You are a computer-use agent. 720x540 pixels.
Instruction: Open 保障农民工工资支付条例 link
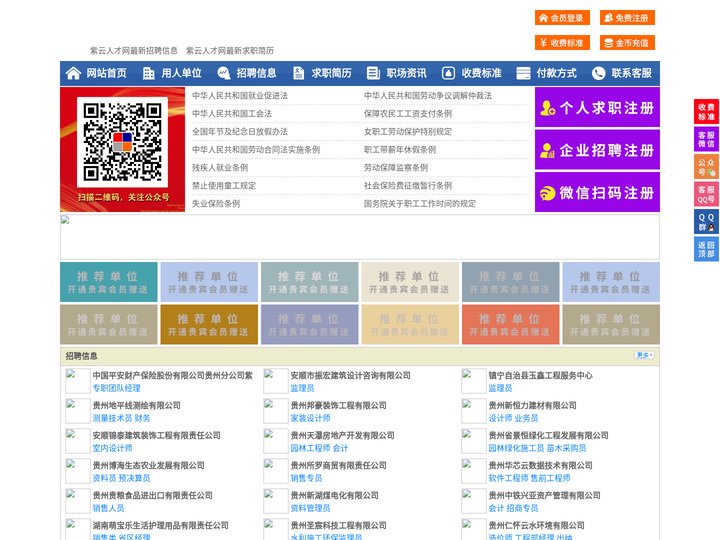coord(408,113)
